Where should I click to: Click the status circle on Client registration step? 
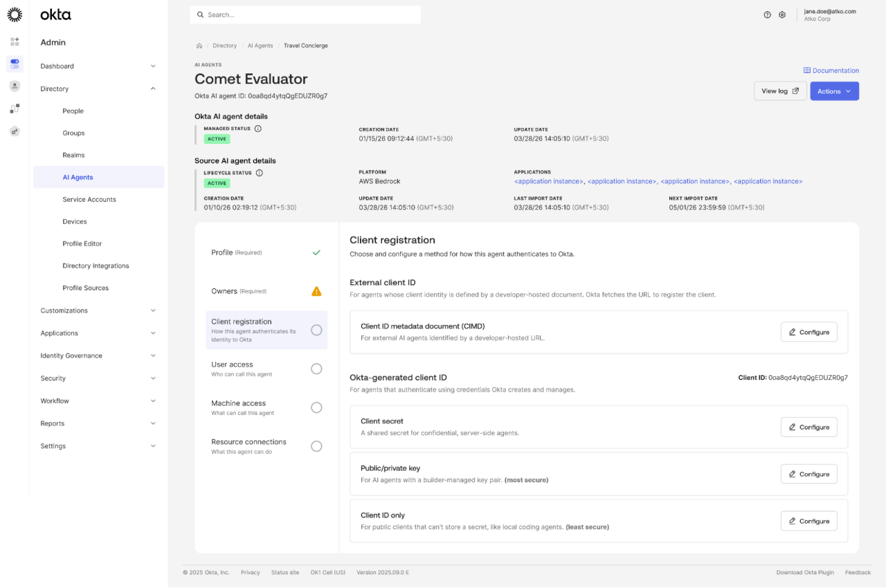pos(316,330)
